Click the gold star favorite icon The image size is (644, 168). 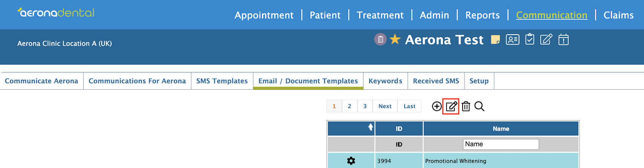395,39
